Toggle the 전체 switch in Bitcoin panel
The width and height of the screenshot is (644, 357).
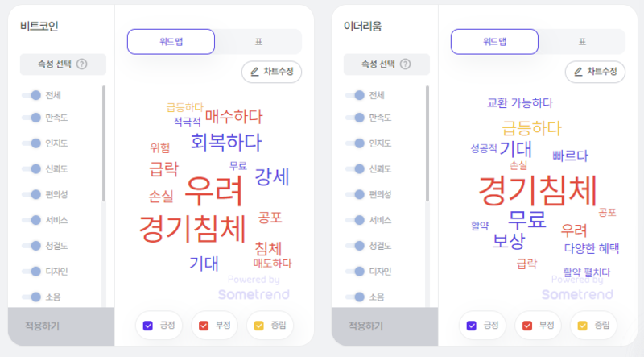point(31,95)
